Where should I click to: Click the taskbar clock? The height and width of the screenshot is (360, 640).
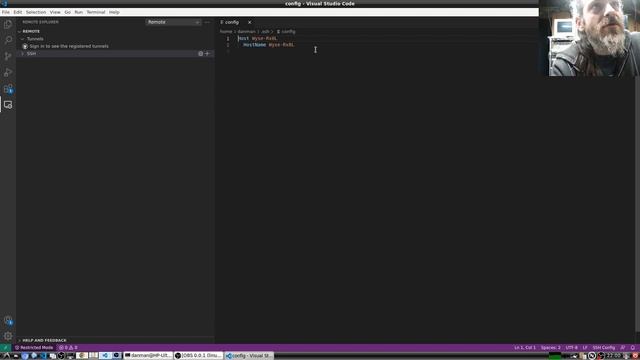coord(613,356)
